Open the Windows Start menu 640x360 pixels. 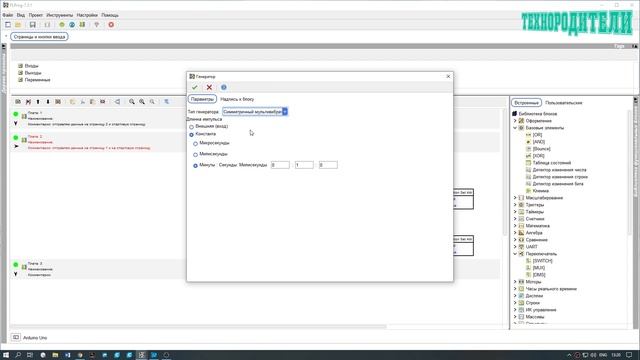pyautogui.click(x=6, y=355)
